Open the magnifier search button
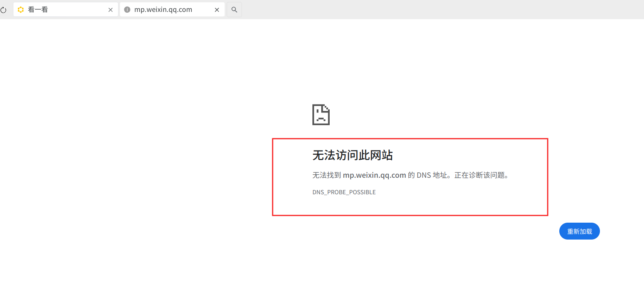Viewport: 644px width, 286px height. pyautogui.click(x=234, y=10)
